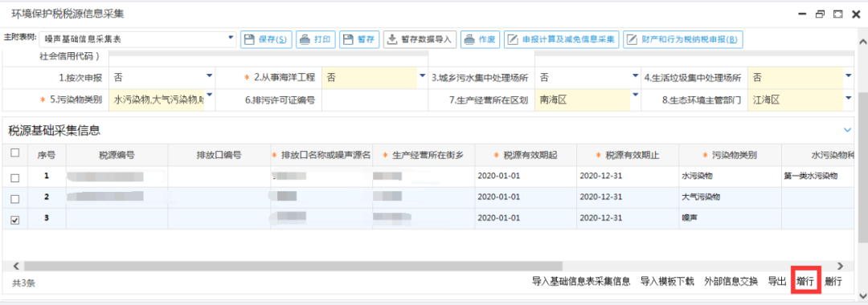Click the page vertical scrollbar up arrow
Viewport: 868px width, 305px height.
tap(862, 42)
